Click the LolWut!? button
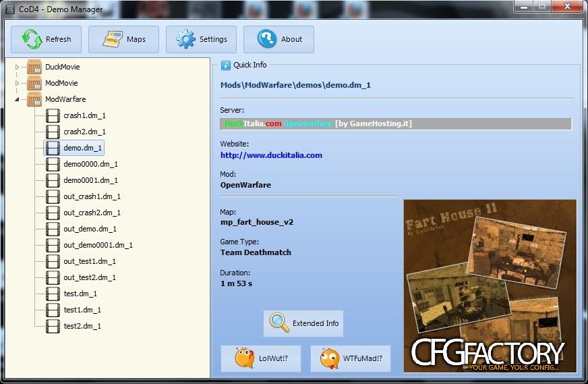This screenshot has height=384, width=588. [261, 358]
